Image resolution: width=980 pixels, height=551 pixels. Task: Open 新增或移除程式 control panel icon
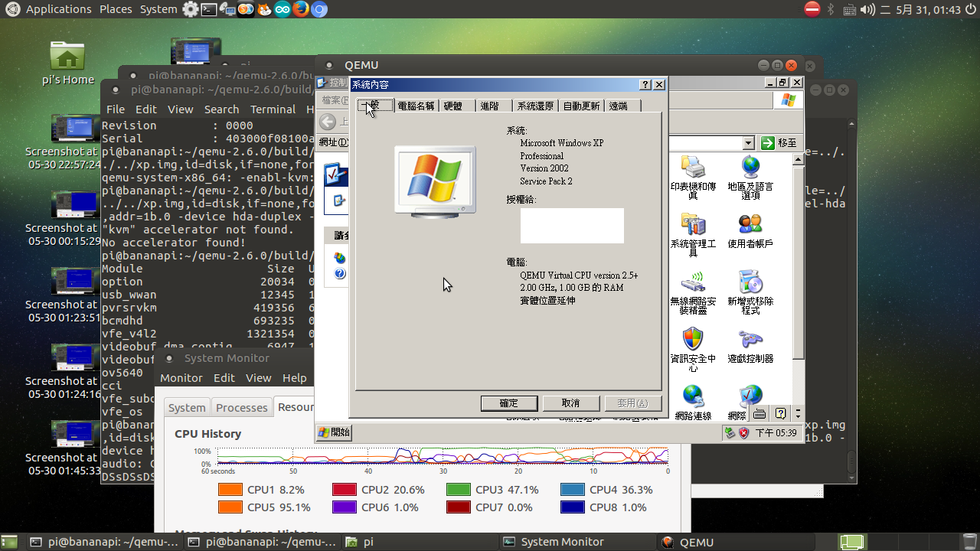pos(750,292)
